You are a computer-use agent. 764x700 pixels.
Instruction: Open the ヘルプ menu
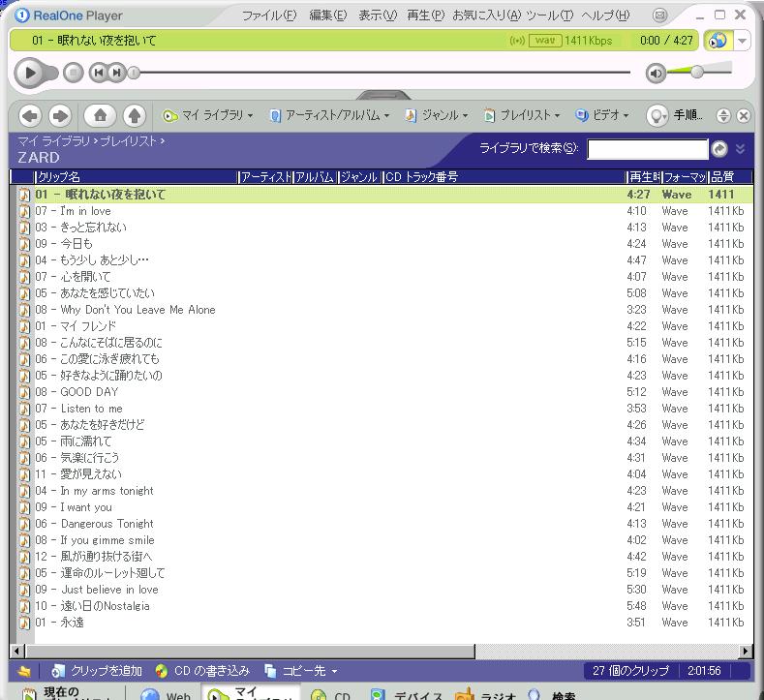click(x=605, y=15)
